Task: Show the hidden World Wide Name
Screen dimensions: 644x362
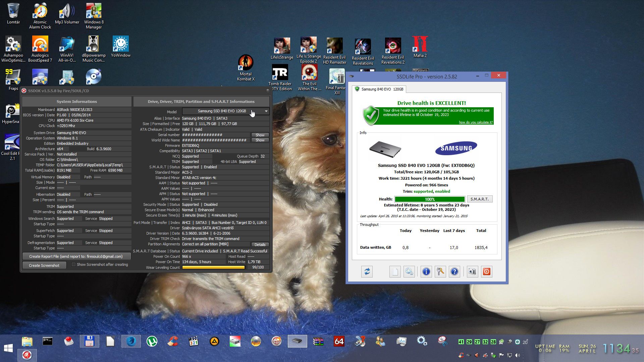Action: (x=260, y=140)
